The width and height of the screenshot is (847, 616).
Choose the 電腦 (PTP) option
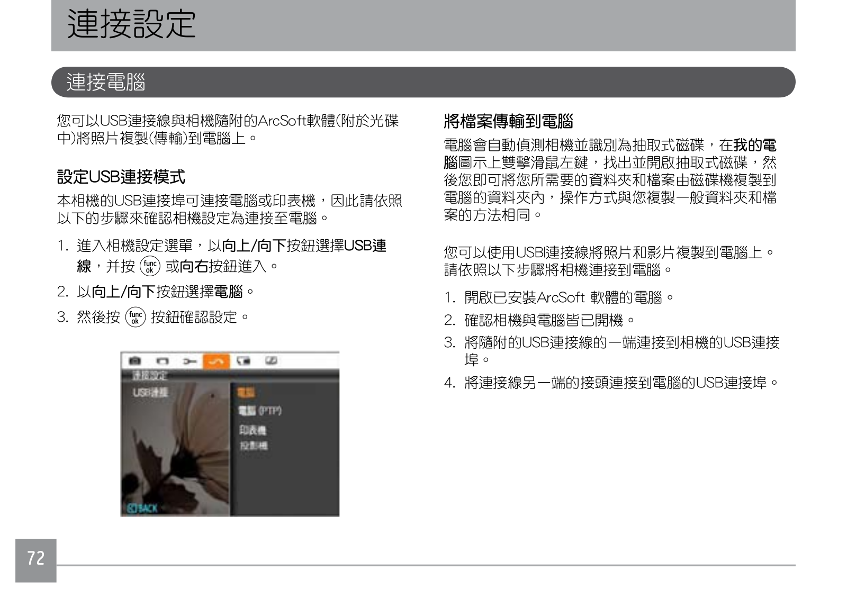pyautogui.click(x=259, y=411)
